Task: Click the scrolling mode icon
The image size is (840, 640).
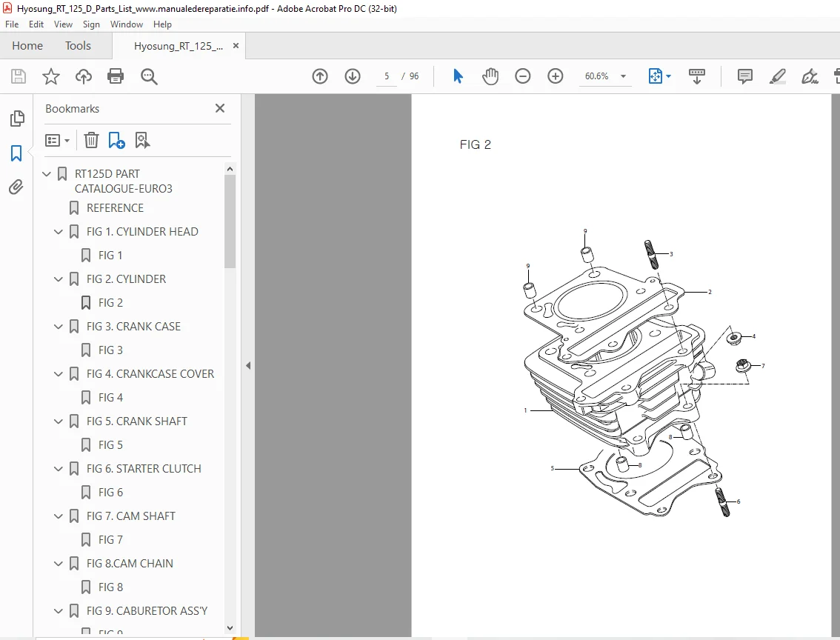Action: (x=696, y=76)
